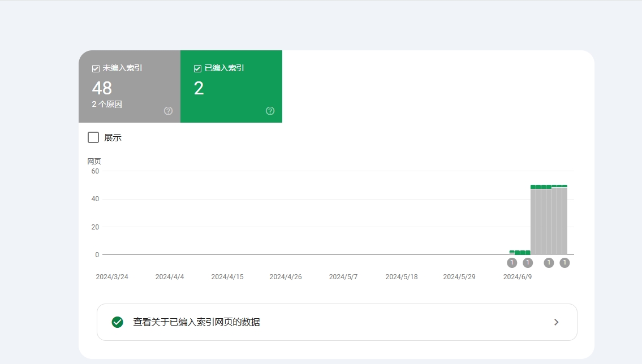Image resolution: width=642 pixels, height=364 pixels.
Task: Open the second annotation marker from left
Action: pyautogui.click(x=528, y=263)
